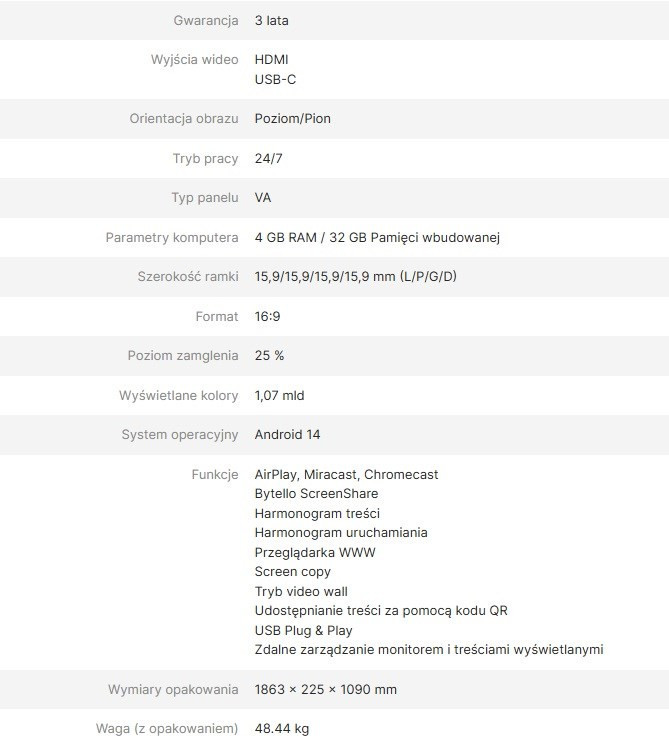Select the 16:9 format value
This screenshot has width=669, height=745.
click(268, 317)
